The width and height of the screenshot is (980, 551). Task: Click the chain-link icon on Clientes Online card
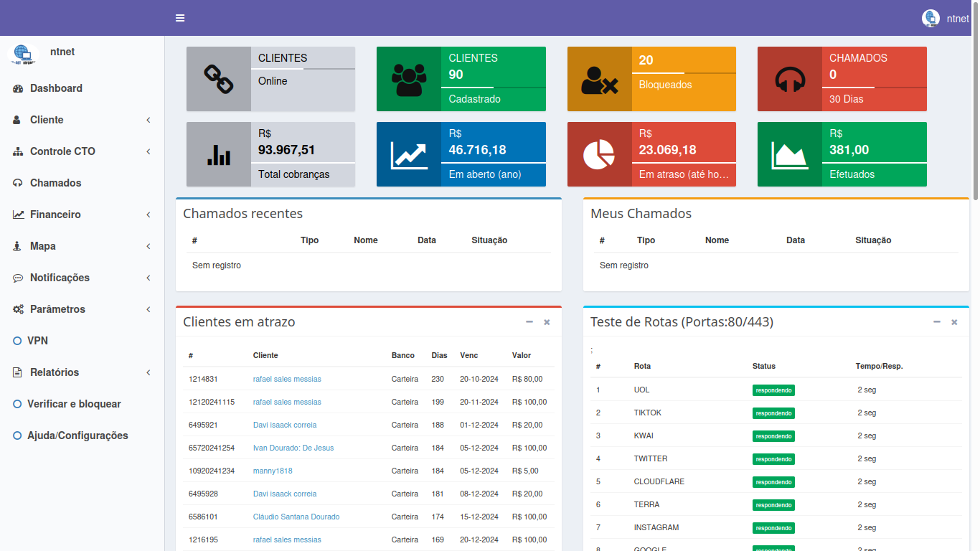click(x=219, y=79)
